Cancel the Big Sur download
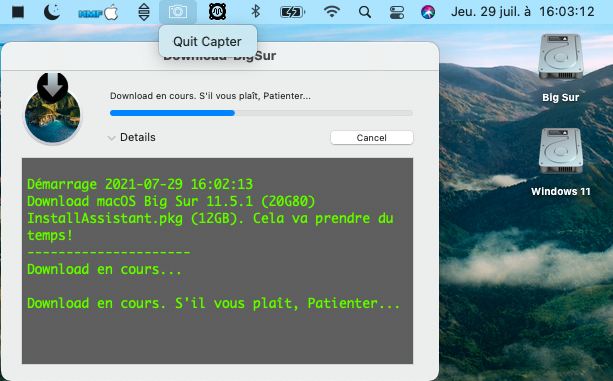613x381 pixels. 372,138
